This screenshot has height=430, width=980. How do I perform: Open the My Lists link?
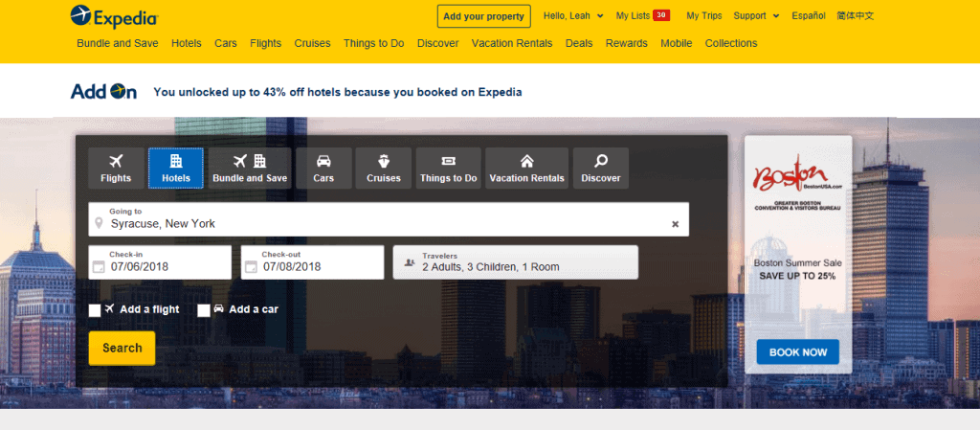633,16
